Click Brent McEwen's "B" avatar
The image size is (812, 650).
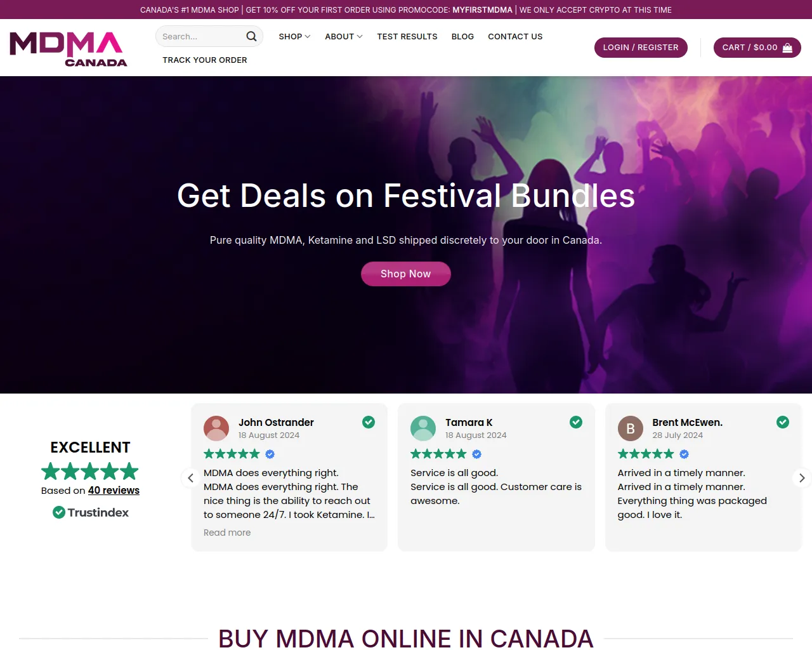point(631,428)
